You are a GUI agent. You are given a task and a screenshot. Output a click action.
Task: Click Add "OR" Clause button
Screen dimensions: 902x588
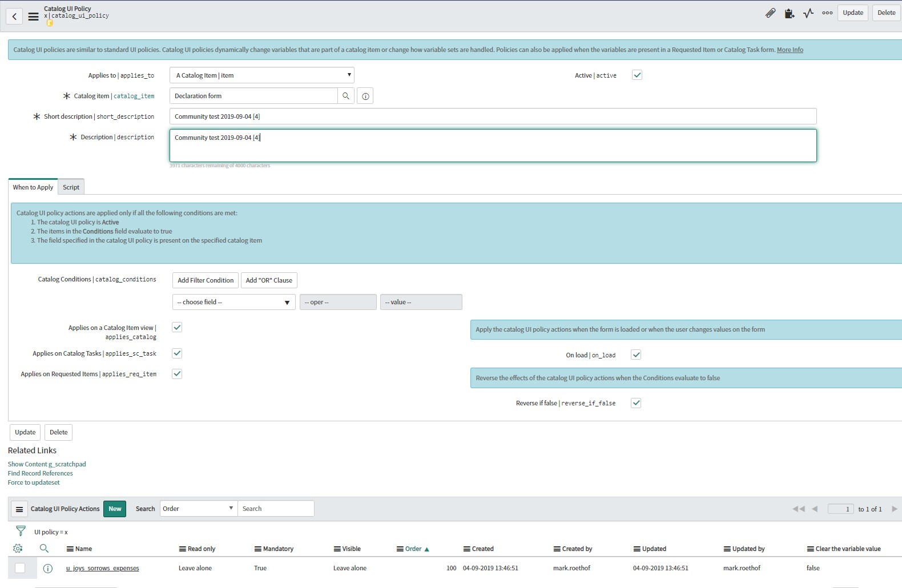pos(269,280)
